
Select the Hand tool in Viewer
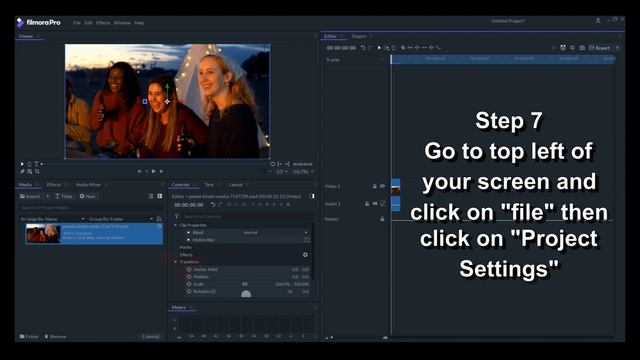pyautogui.click(x=29, y=164)
